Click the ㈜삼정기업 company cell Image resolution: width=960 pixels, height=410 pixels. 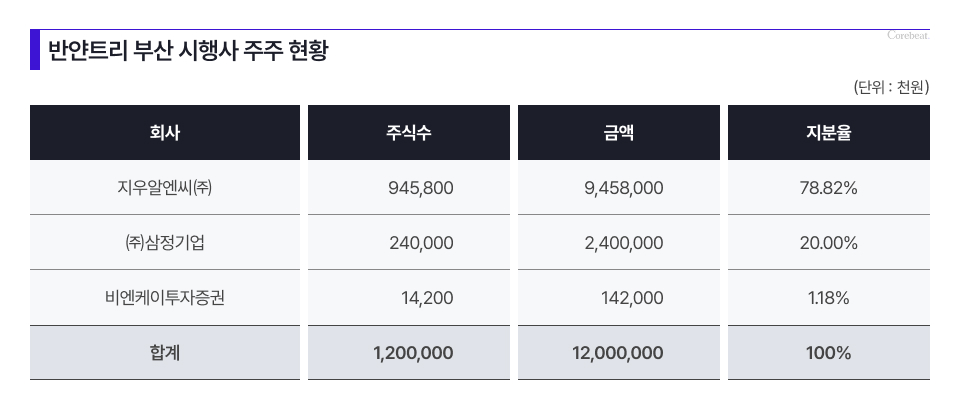[x=165, y=243]
